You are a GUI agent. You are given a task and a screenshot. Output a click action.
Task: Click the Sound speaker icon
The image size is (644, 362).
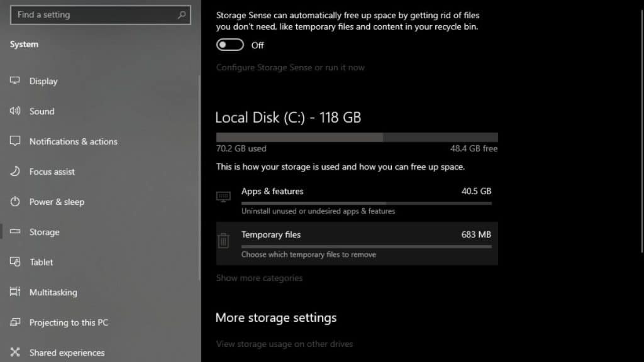tap(15, 111)
